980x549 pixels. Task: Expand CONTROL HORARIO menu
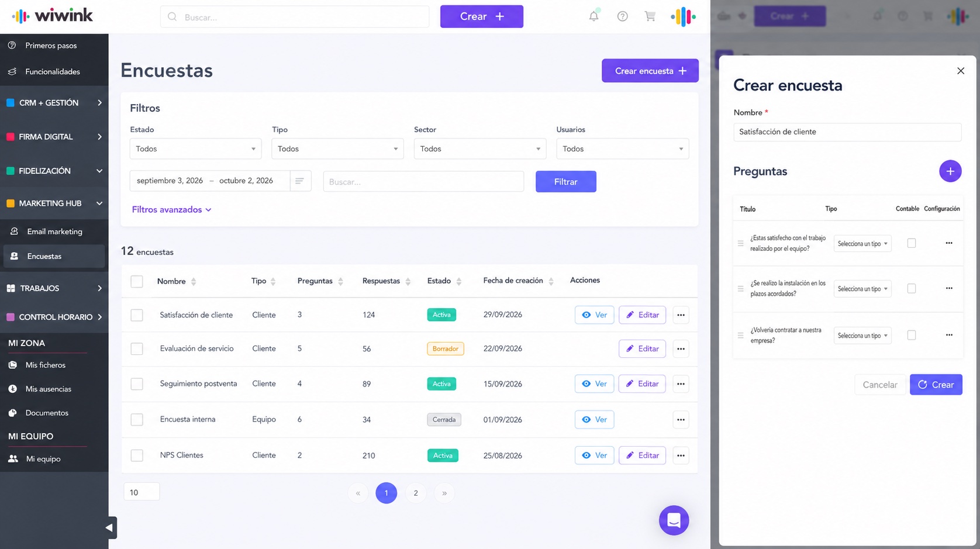click(x=54, y=317)
